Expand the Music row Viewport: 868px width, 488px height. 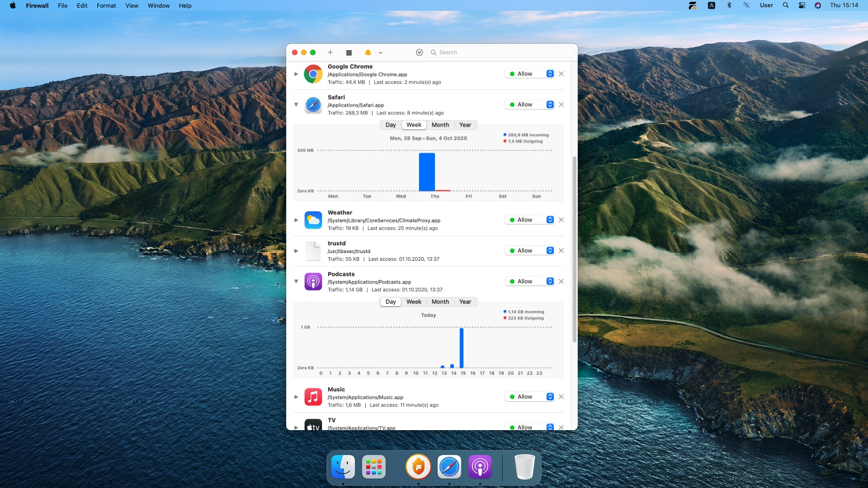point(296,397)
